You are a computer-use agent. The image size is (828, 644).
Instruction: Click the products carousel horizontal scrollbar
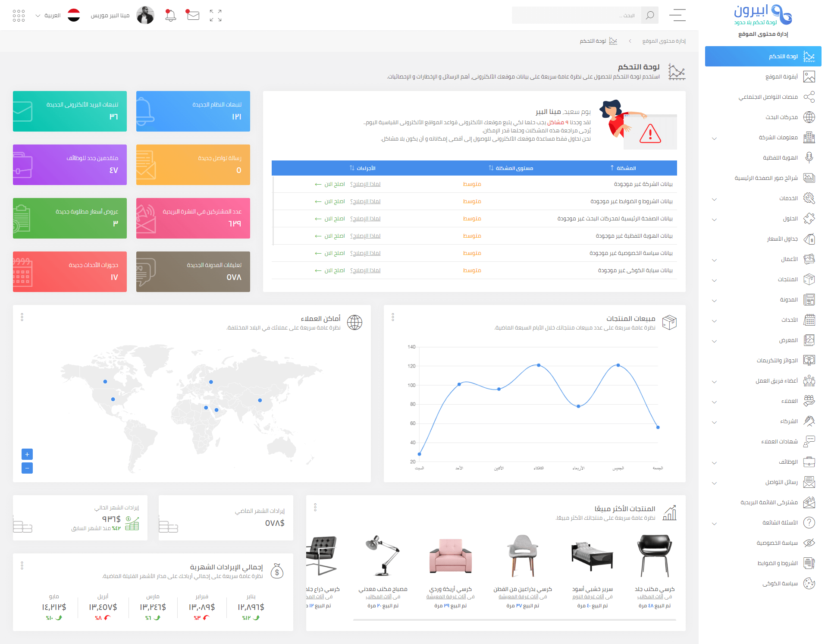pyautogui.click(x=514, y=620)
